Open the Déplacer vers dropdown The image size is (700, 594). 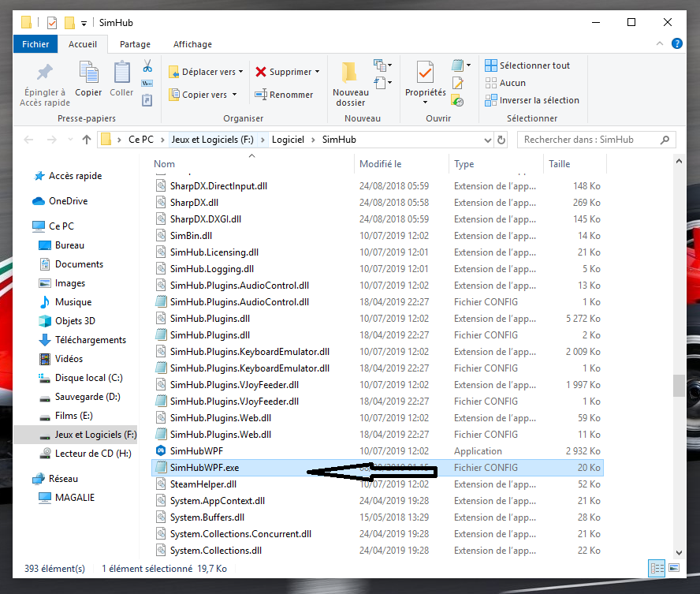tap(241, 72)
